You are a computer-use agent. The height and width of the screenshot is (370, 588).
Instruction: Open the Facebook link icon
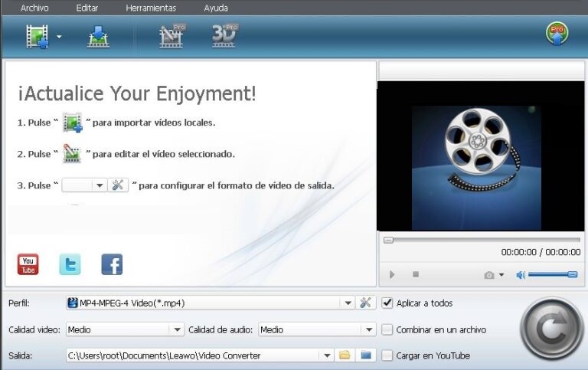click(x=112, y=264)
